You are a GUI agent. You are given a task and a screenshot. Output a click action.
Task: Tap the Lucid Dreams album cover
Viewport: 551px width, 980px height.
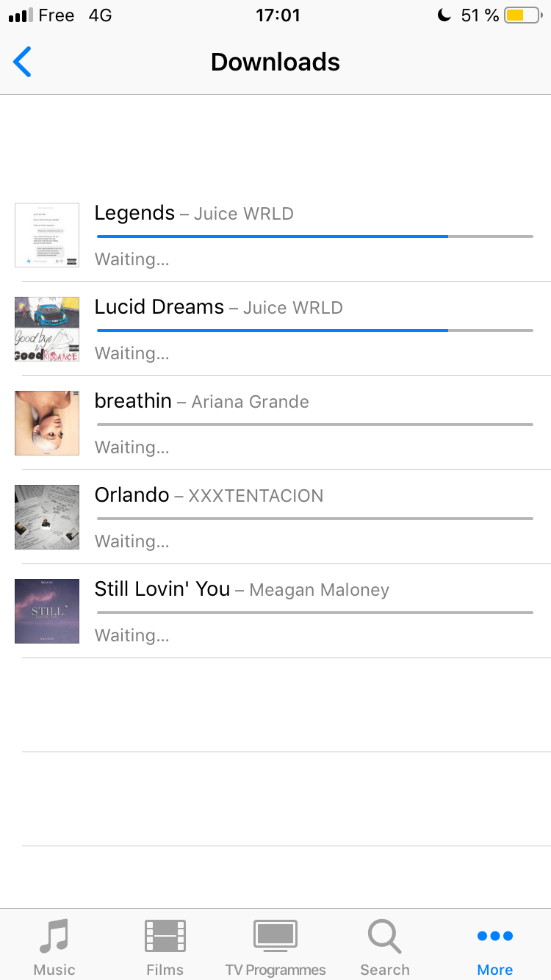click(47, 329)
